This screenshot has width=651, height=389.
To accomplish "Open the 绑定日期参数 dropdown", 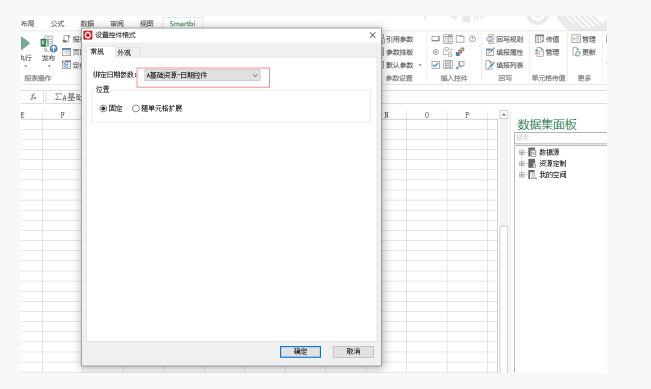I will (202, 75).
